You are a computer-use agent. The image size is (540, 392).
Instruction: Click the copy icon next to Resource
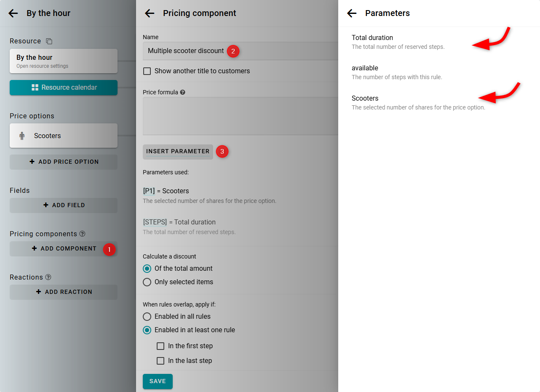click(49, 41)
